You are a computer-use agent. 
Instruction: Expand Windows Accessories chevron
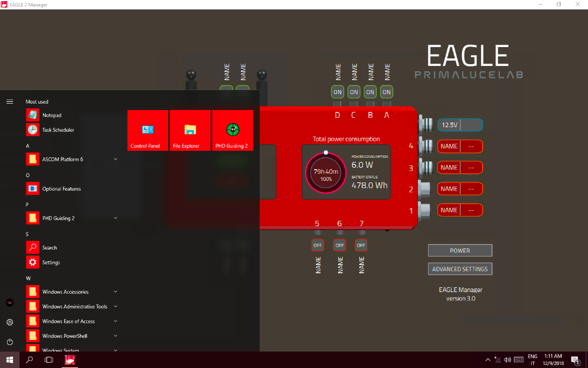115,291
